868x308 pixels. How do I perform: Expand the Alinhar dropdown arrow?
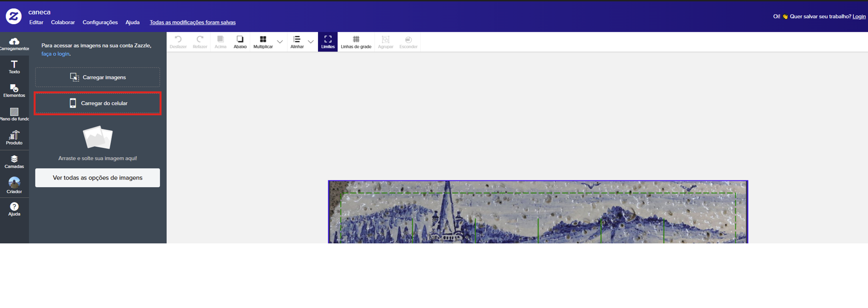pos(311,42)
